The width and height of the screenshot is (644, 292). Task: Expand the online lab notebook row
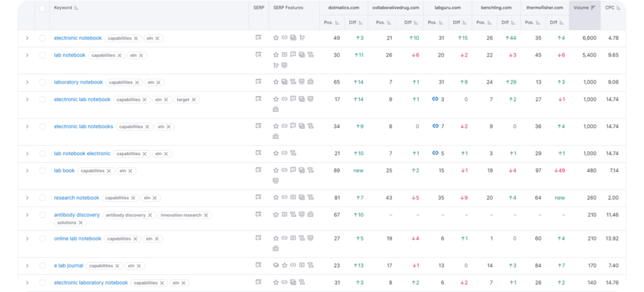pos(27,239)
